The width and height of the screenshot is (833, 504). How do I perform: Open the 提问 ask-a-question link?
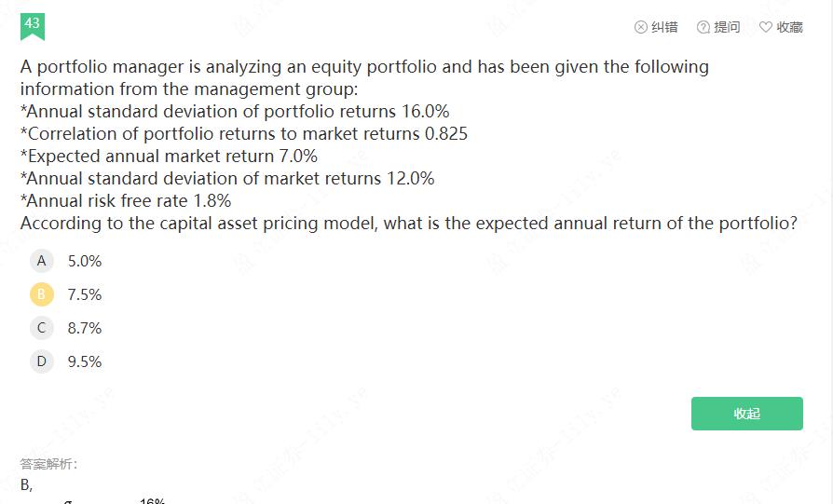coord(727,27)
